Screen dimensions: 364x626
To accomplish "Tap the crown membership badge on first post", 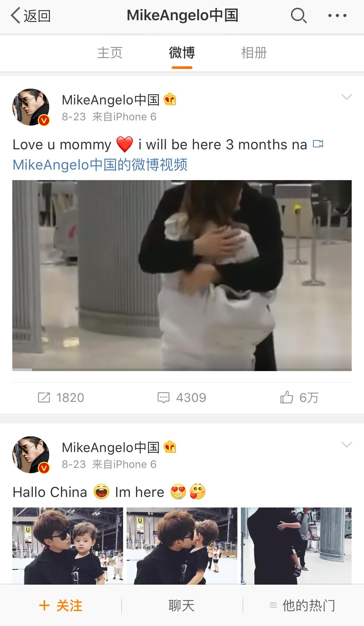I will (170, 100).
